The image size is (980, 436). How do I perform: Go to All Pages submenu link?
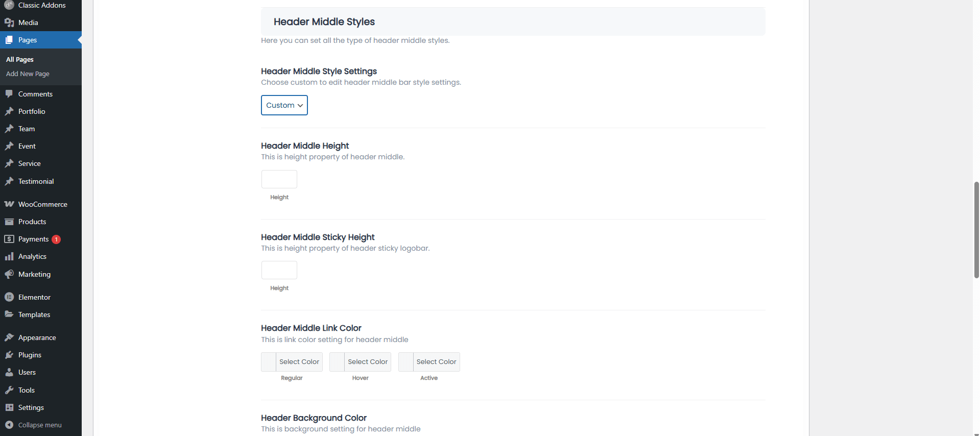(x=20, y=60)
